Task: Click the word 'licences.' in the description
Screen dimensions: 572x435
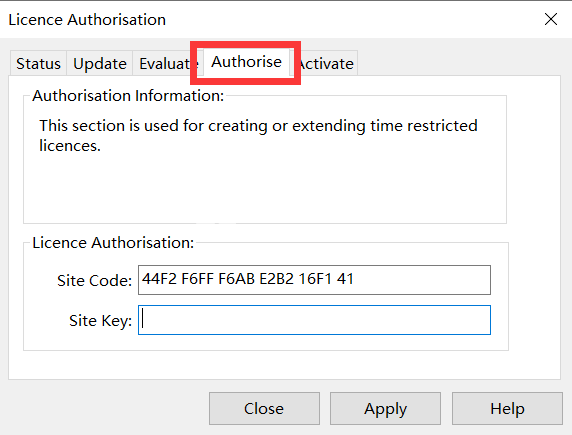Action: [70, 146]
